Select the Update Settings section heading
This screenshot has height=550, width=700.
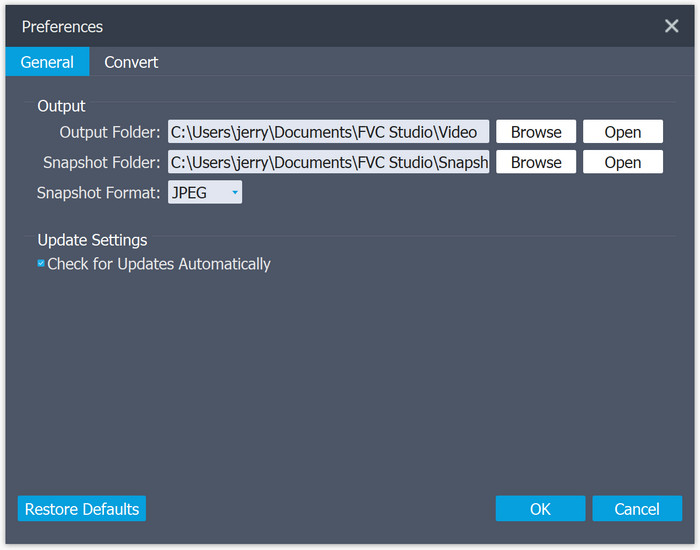point(92,240)
